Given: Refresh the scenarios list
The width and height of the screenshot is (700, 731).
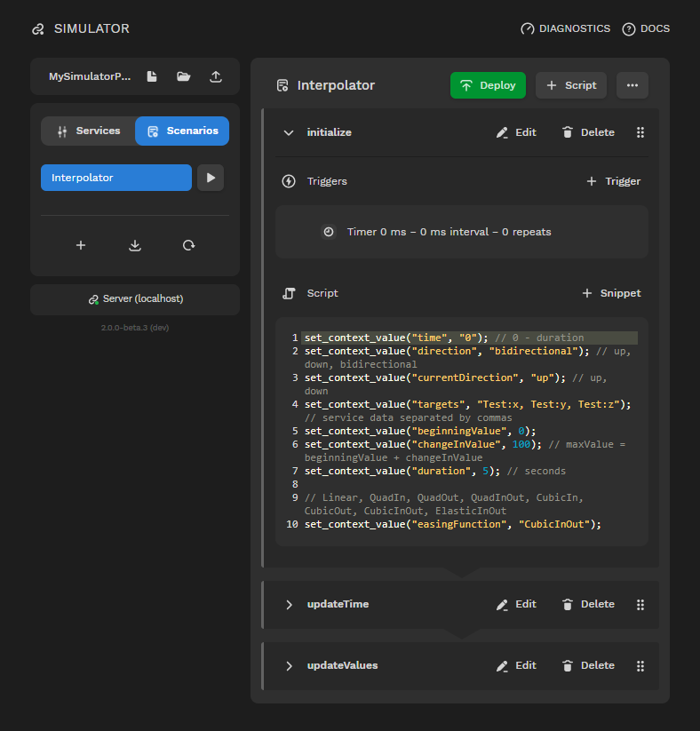Looking at the screenshot, I should click(x=188, y=245).
